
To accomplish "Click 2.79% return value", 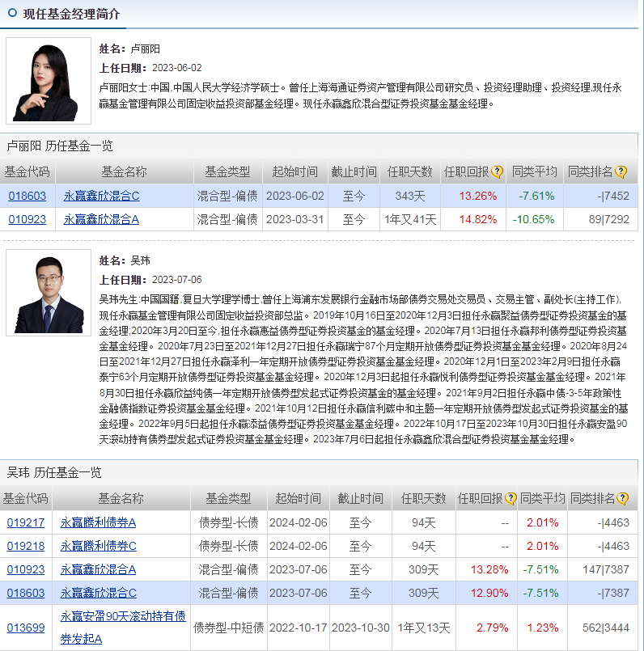I will (x=493, y=628).
